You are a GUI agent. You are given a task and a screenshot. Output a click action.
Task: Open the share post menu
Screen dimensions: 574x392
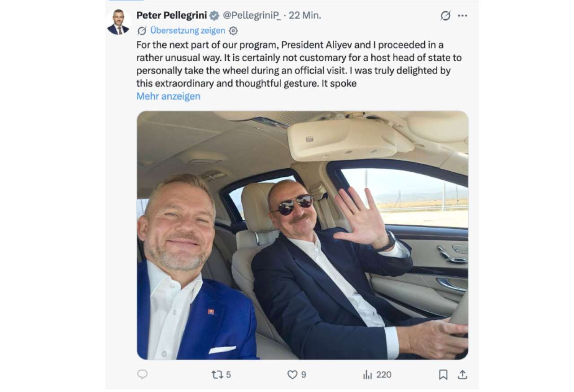[x=462, y=375]
